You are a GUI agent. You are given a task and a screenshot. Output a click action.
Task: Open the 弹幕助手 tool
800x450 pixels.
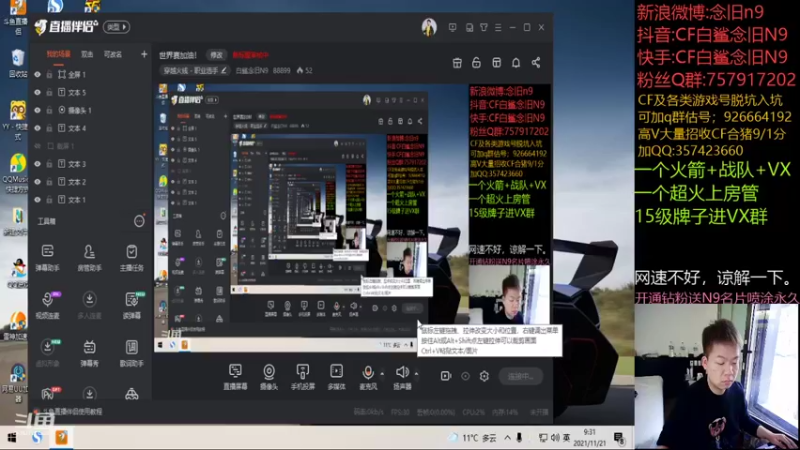pyautogui.click(x=47, y=257)
